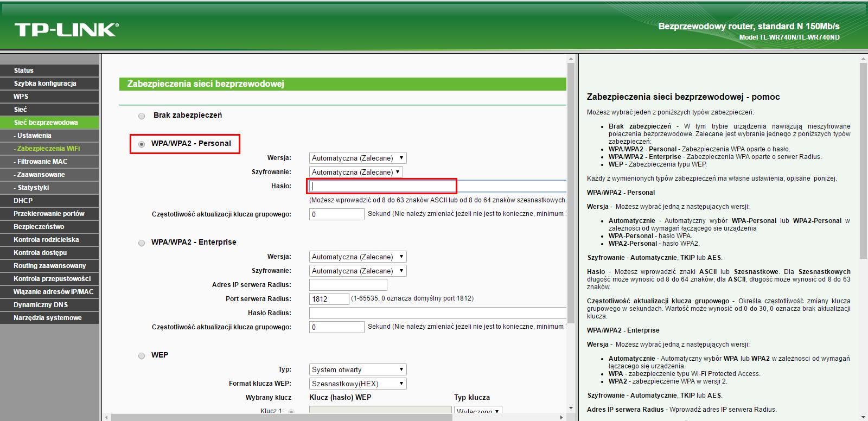Viewport: 868px width, 421px height.
Task: Open the Statystyki submenu item
Action: [49, 188]
